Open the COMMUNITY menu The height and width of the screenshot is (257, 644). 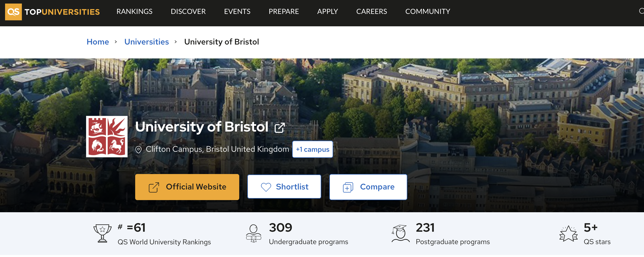point(428,11)
